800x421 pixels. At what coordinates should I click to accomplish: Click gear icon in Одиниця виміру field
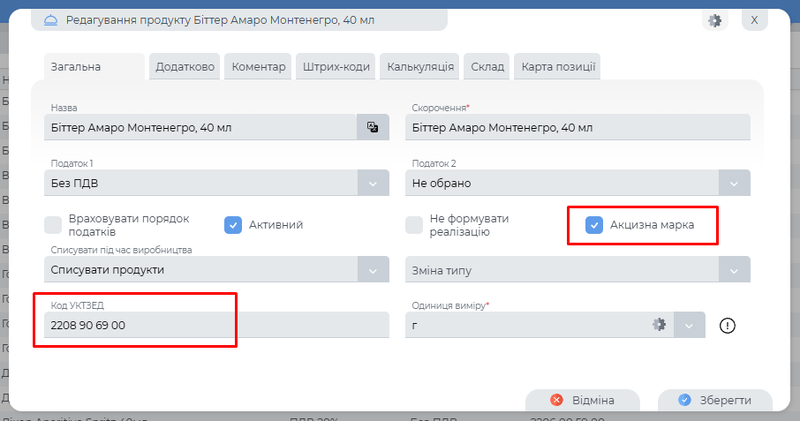pyautogui.click(x=659, y=325)
